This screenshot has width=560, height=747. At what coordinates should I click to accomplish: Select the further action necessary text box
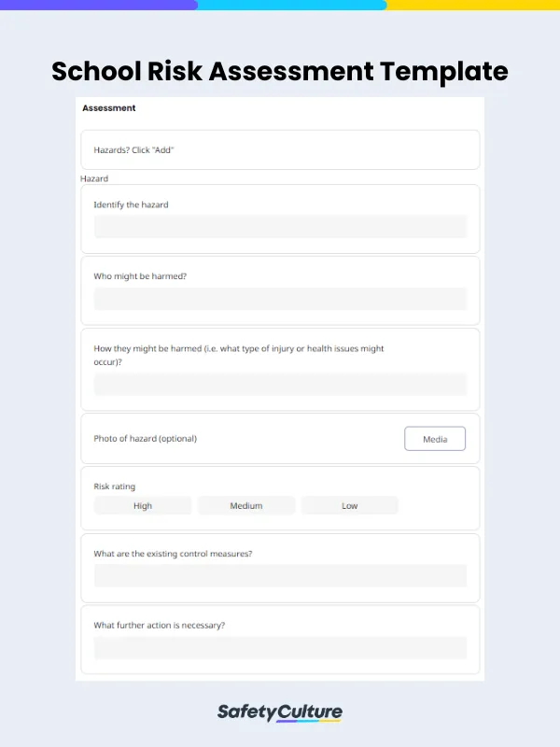(280, 647)
